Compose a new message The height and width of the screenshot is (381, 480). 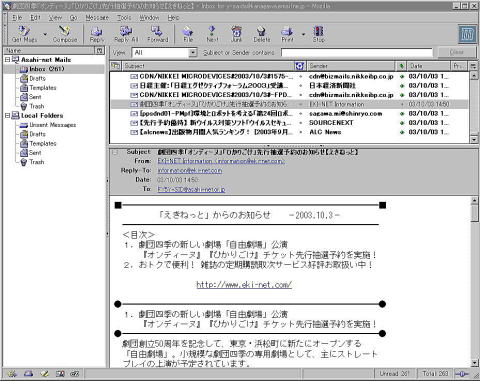click(65, 34)
